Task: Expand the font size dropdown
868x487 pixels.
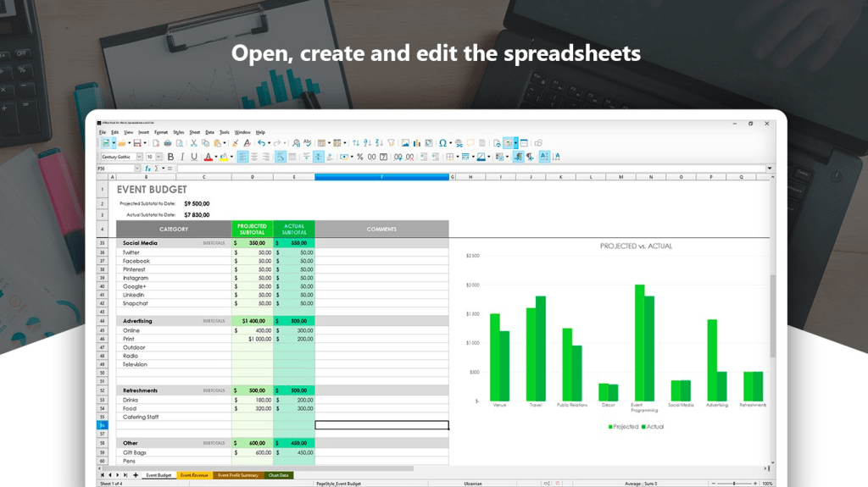Action: (160, 157)
